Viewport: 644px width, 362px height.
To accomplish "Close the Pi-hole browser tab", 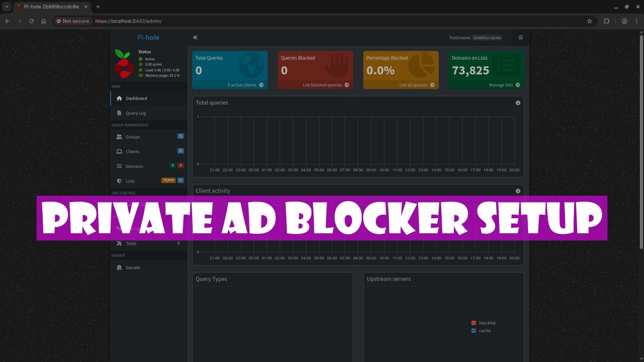I will pyautogui.click(x=86, y=7).
